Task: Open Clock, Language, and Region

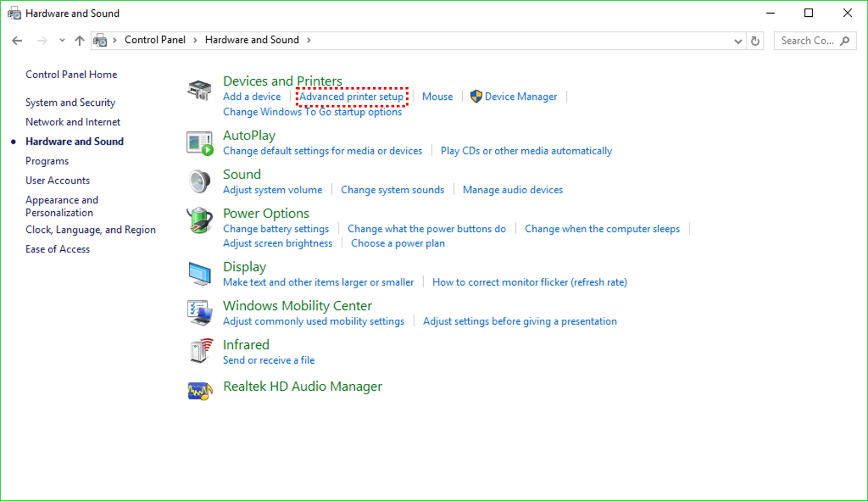Action: 91,230
